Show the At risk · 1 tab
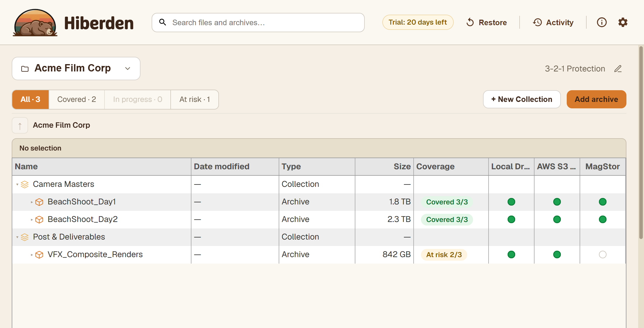 [x=195, y=100]
